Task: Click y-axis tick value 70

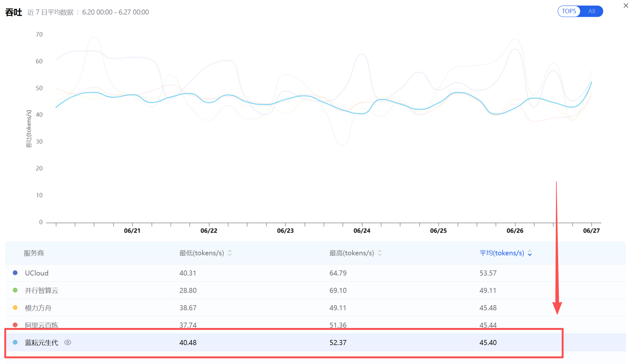Action: click(39, 34)
